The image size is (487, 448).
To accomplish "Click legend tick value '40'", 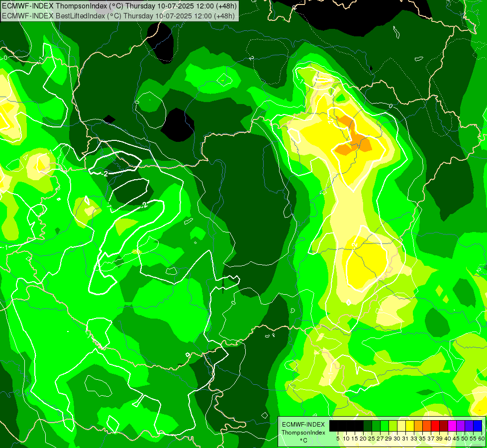I will coord(448,439).
